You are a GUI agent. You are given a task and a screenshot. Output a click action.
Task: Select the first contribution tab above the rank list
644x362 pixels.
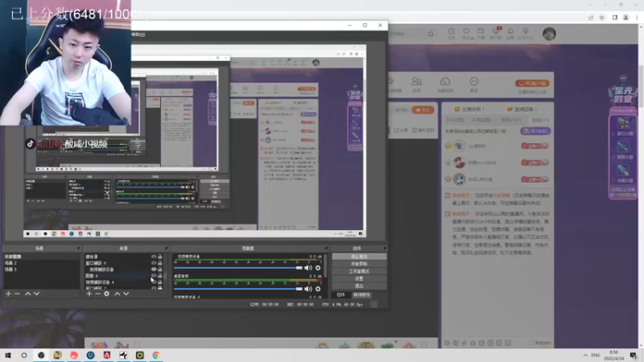455,120
